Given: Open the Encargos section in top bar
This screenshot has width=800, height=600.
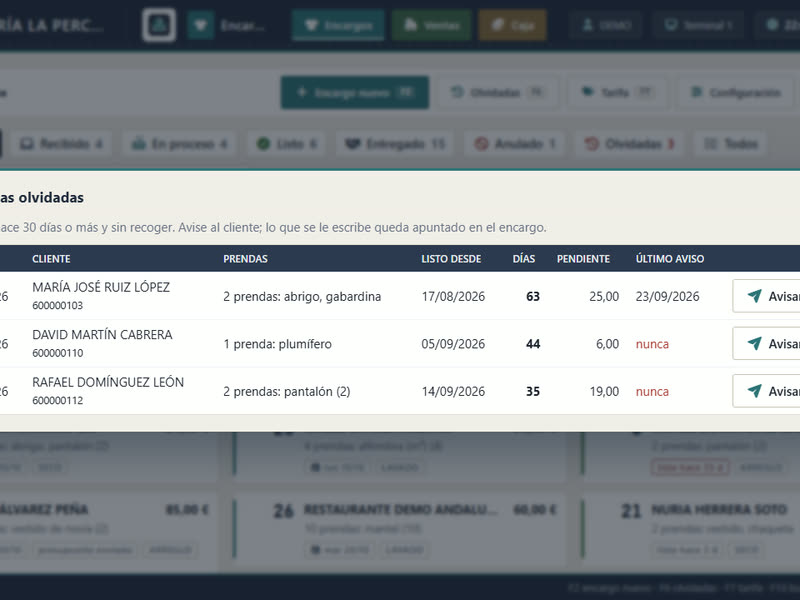Looking at the screenshot, I should point(338,25).
